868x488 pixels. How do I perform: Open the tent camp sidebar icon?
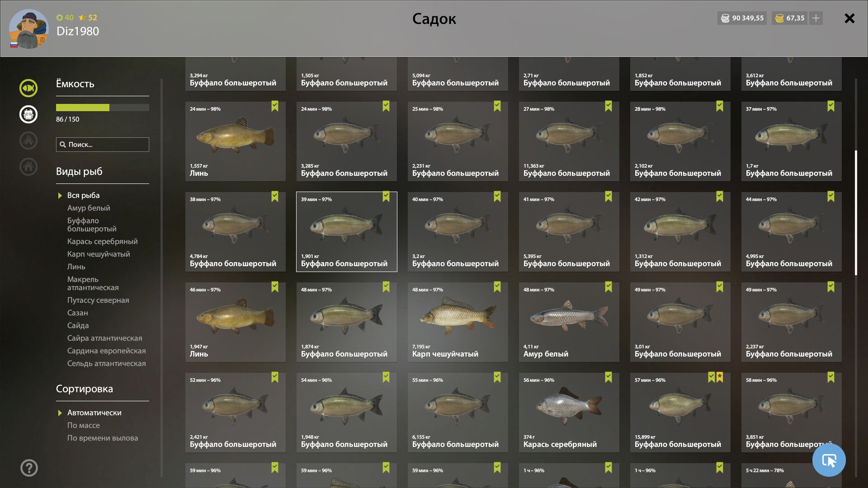pyautogui.click(x=28, y=141)
